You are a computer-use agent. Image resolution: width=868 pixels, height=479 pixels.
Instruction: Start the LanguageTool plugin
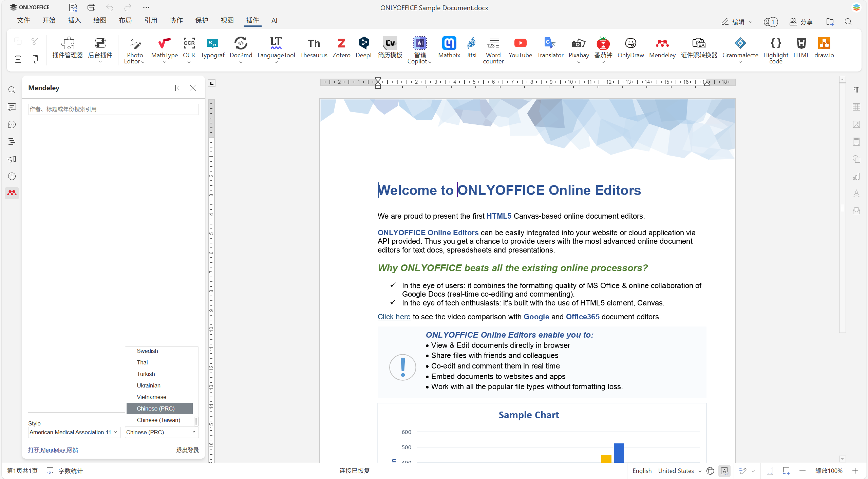(276, 50)
